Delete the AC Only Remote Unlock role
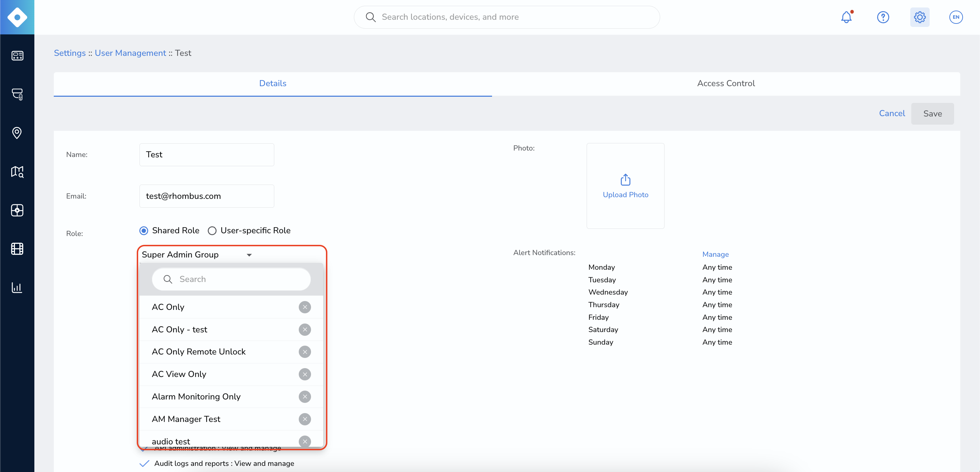Image resolution: width=980 pixels, height=472 pixels. coord(305,352)
